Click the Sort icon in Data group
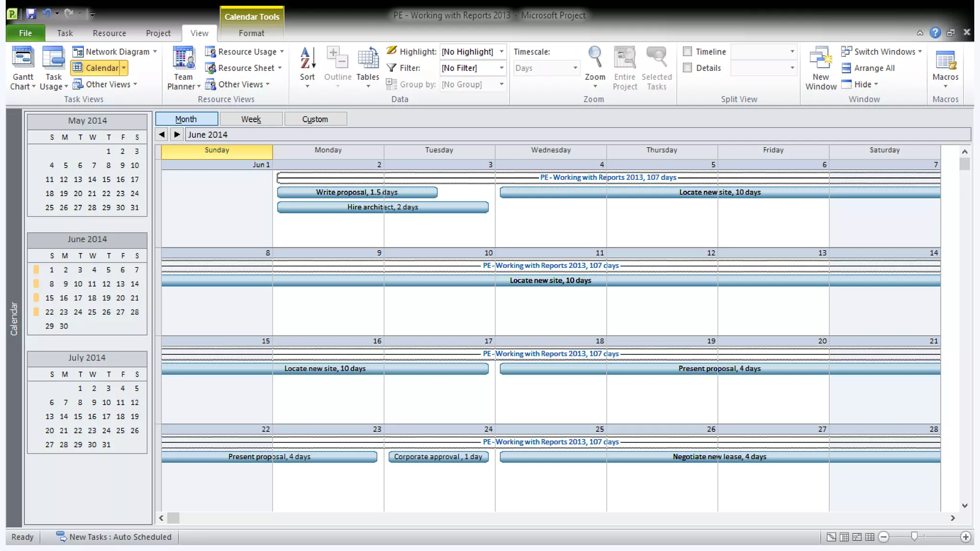980x551 pixels. click(x=307, y=58)
